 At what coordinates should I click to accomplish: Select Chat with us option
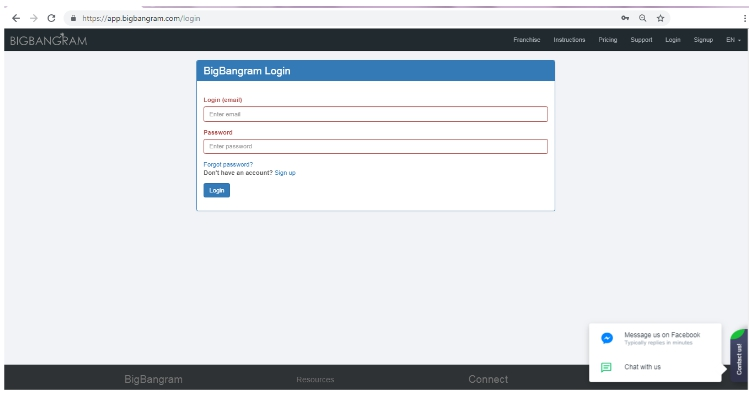click(x=642, y=367)
